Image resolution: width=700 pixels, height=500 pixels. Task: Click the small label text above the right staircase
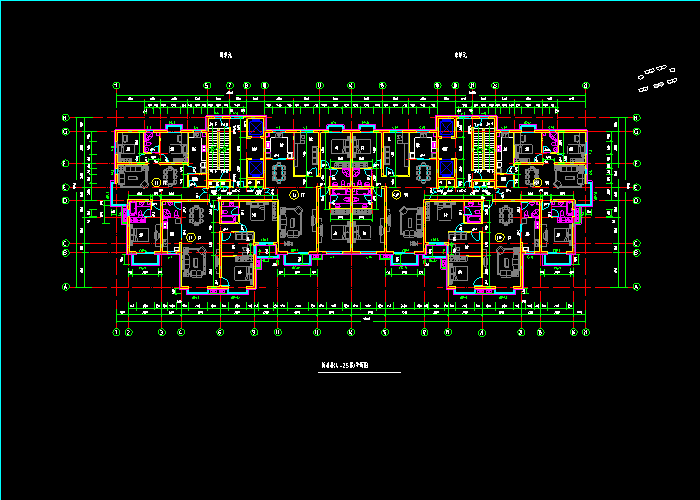click(461, 56)
